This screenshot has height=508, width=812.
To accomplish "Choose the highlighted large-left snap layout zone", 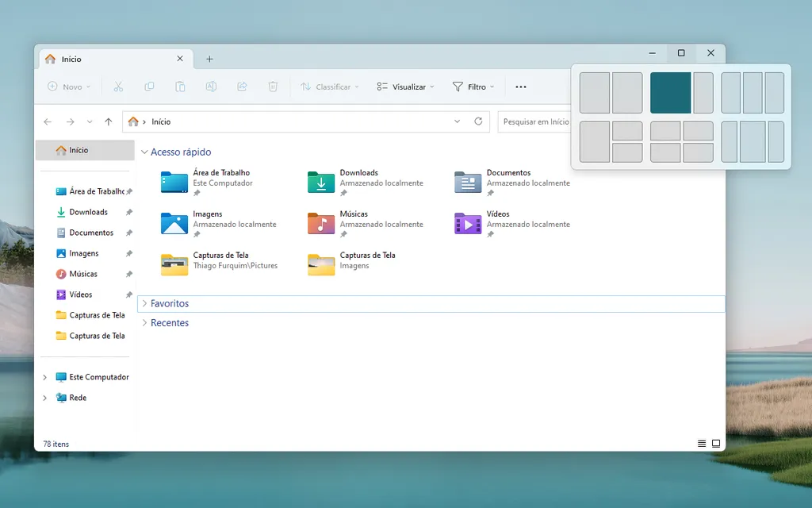I will pos(670,93).
